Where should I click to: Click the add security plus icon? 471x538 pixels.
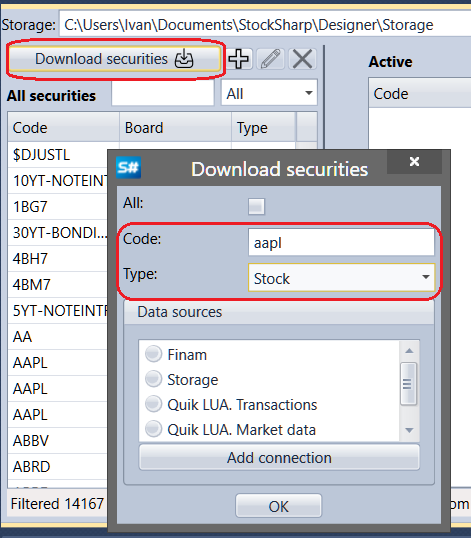(x=239, y=59)
